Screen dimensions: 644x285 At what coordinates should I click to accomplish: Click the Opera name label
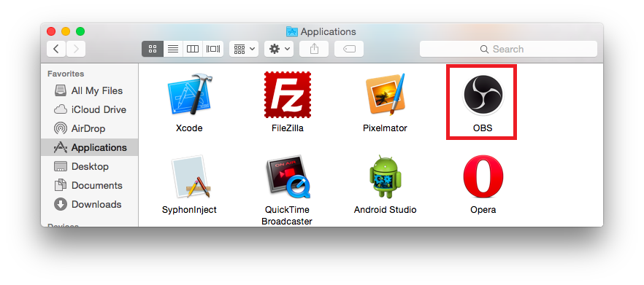tap(483, 210)
